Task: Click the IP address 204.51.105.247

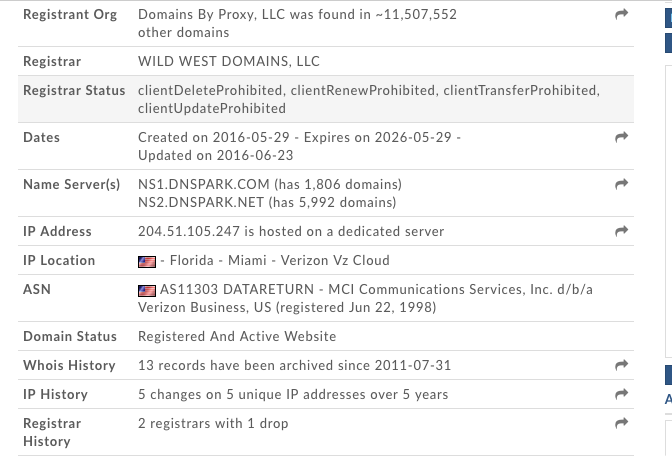Action: pos(189,231)
